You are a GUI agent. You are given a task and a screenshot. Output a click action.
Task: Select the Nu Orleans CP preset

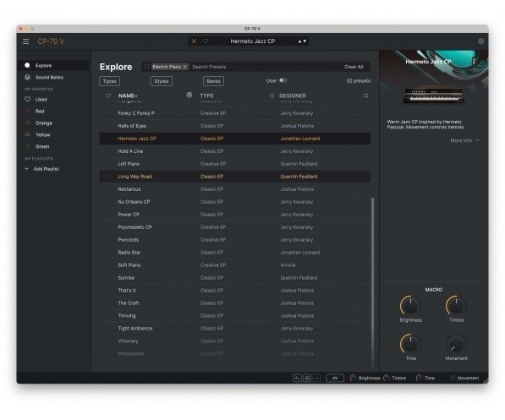click(235, 202)
